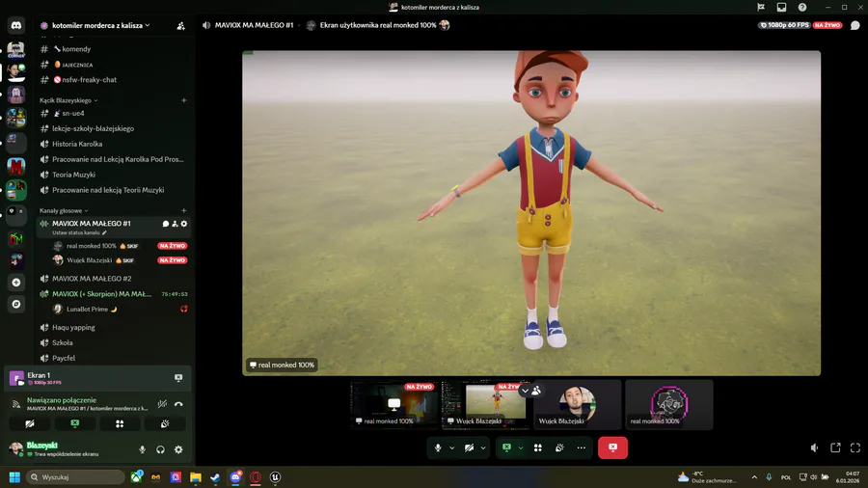This screenshot has height=488, width=868.
Task: Toggle microphone in bottom call toolbar
Action: point(438,447)
